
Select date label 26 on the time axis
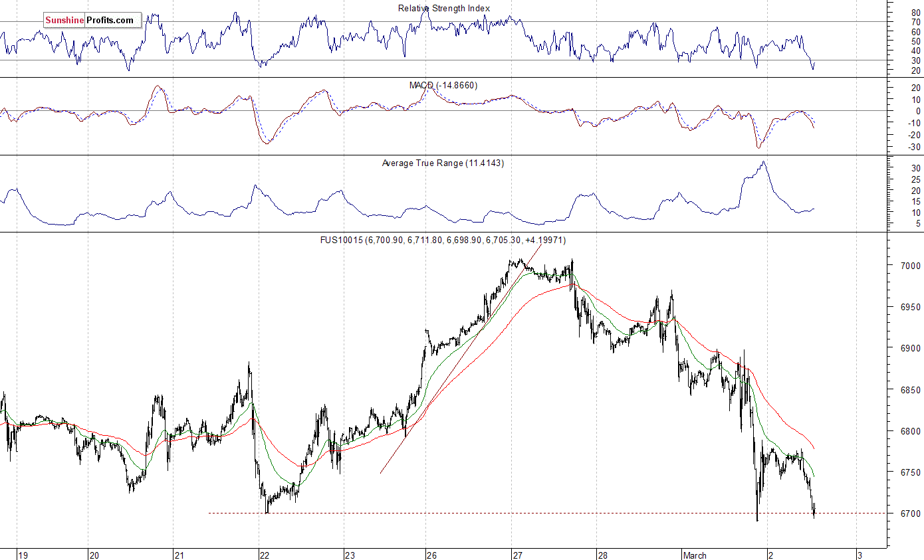[431, 555]
